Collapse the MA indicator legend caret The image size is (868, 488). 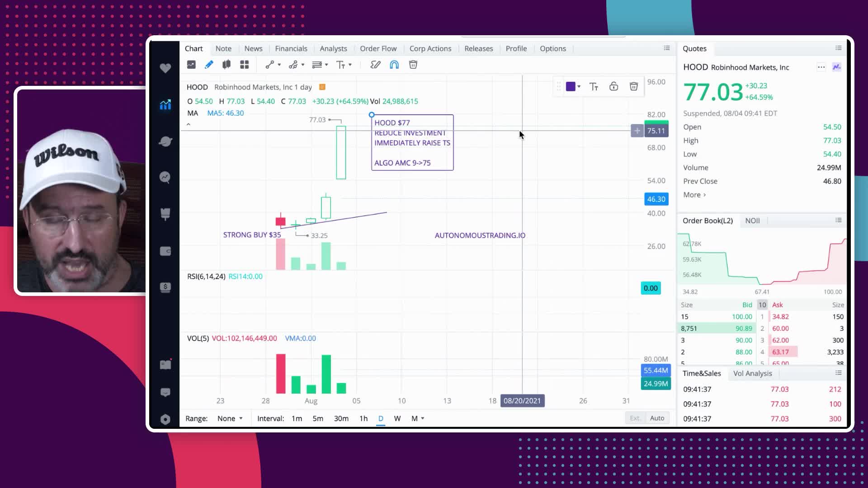[189, 124]
